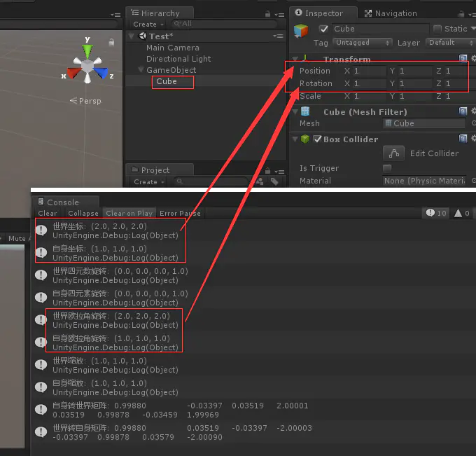This screenshot has width=476, height=456.
Task: Open the Test scene context menu icon
Action: pyautogui.click(x=278, y=36)
